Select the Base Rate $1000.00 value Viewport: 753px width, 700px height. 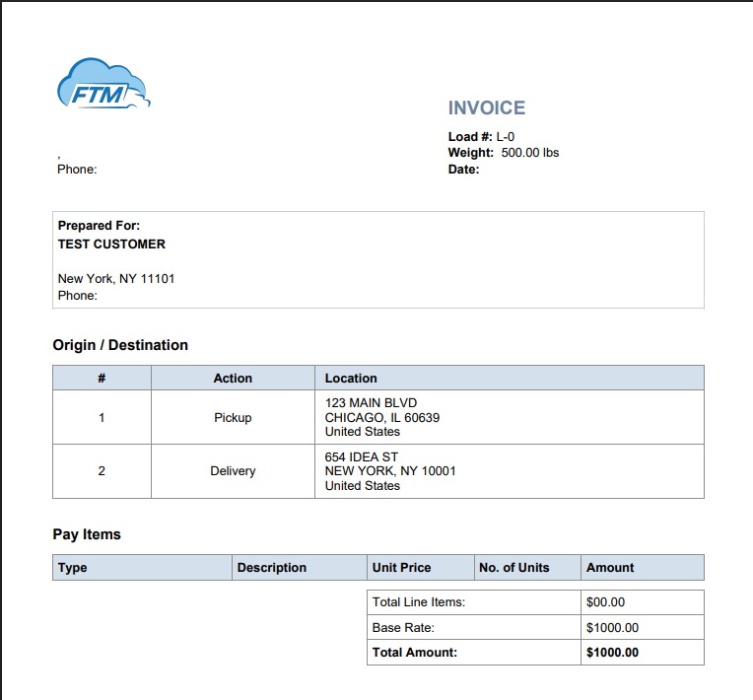pos(612,628)
